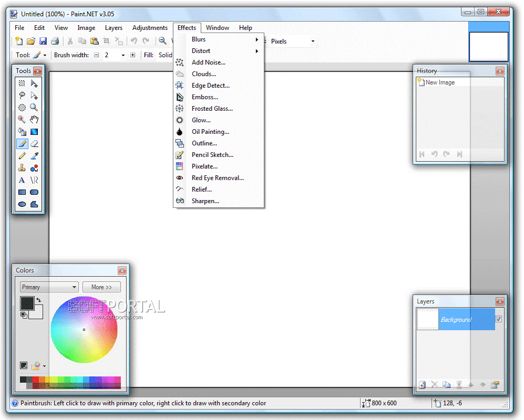Click the secondary color white swatch
The width and height of the screenshot is (524, 420).
(38, 314)
